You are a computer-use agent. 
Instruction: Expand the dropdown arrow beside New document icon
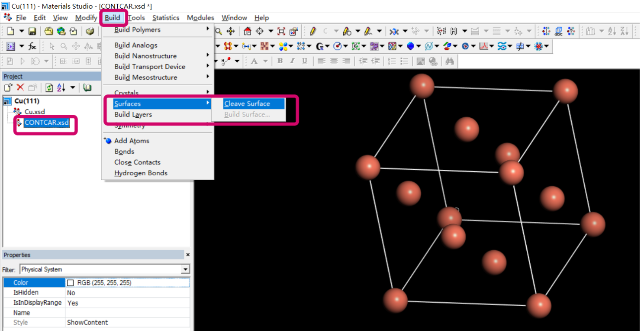[x=21, y=31]
